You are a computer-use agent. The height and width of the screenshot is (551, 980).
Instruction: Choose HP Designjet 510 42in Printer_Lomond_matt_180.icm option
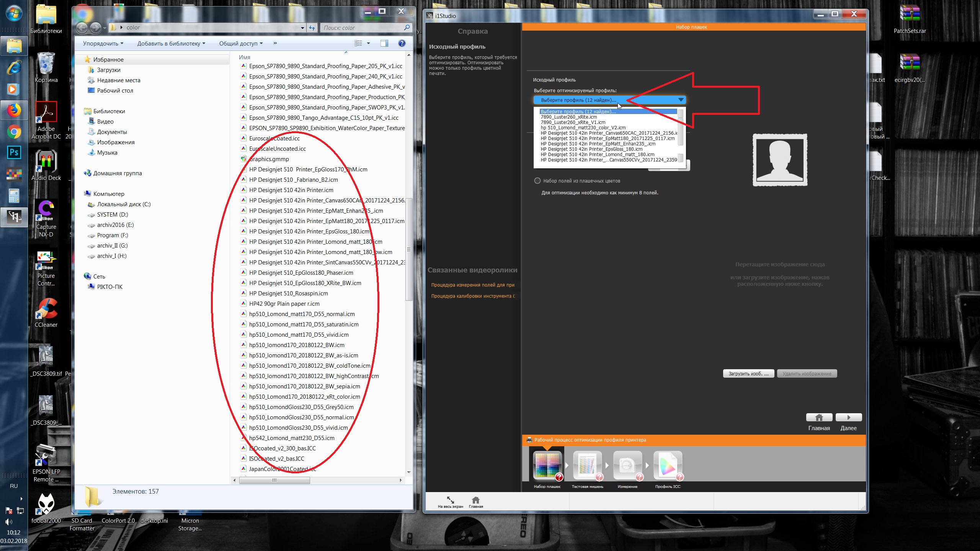tap(598, 155)
